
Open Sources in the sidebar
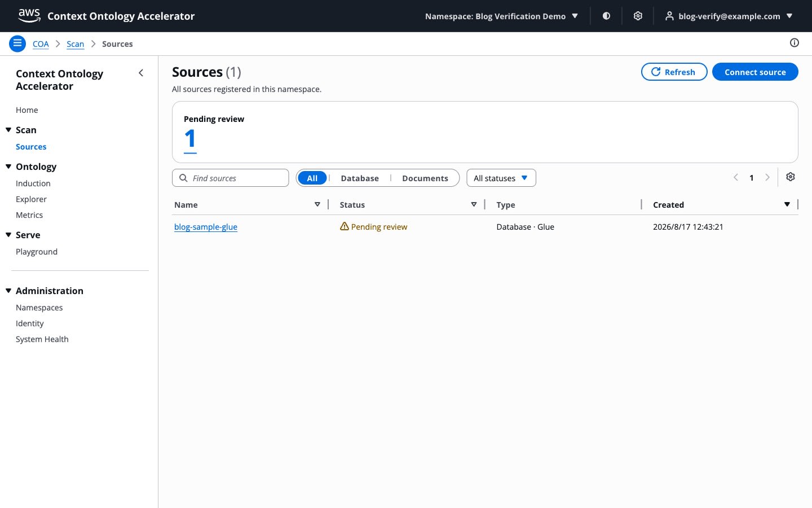coord(31,147)
